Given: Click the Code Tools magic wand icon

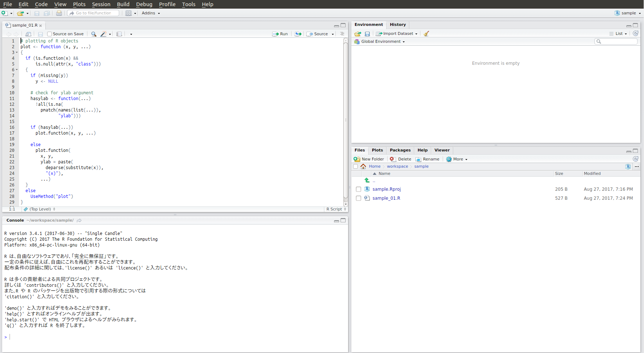Looking at the screenshot, I should tap(103, 34).
